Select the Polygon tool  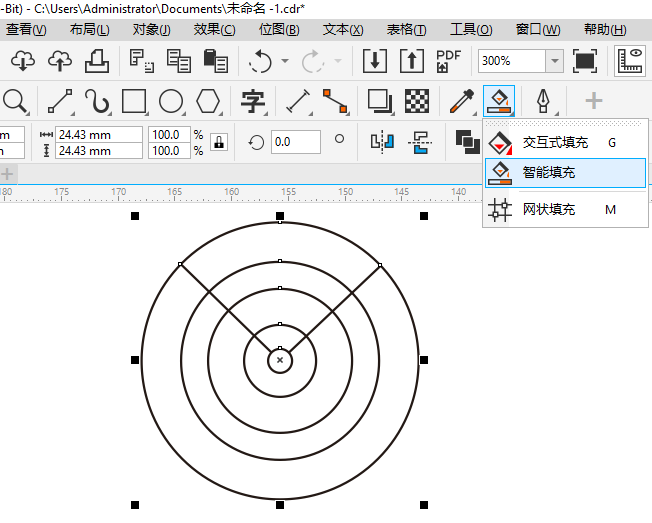coord(208,101)
